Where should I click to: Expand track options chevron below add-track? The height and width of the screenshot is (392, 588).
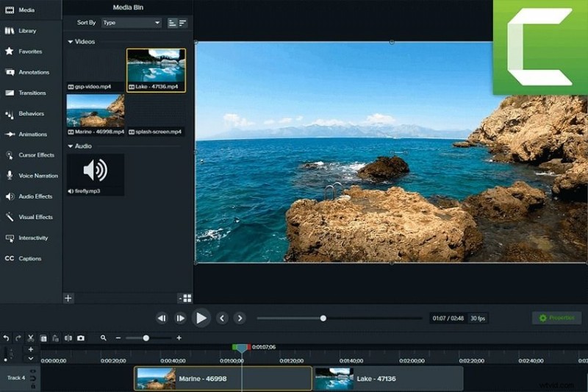31,359
